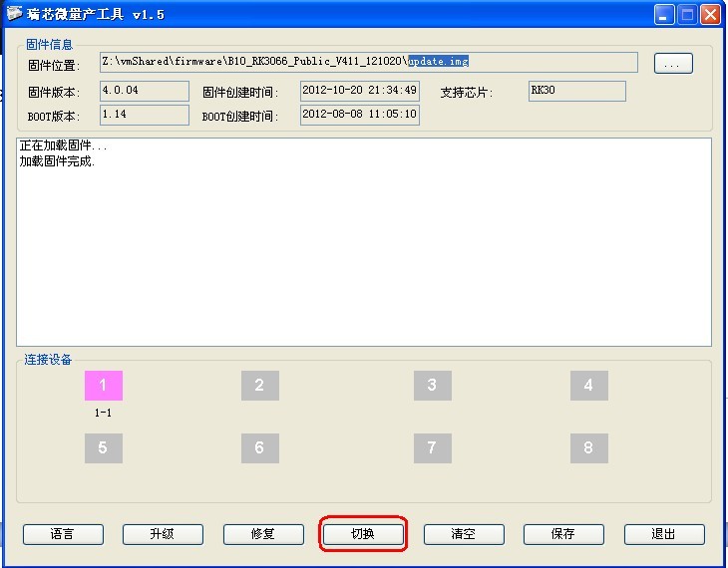Start firmware upgrade with 升级 button
The height and width of the screenshot is (568, 728).
163,534
